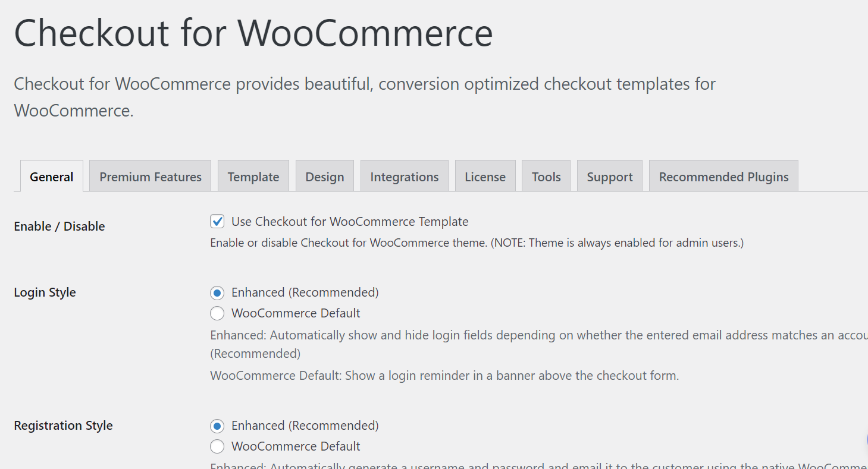Switch to the Premium Features tab
868x469 pixels.
click(151, 177)
